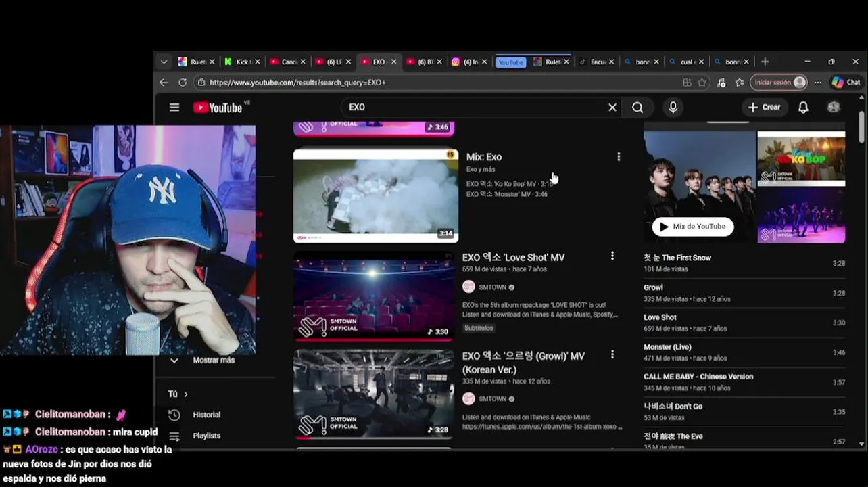Click the YouTube page vertical scrollbar
Viewport: 868px width, 487px height.
861,126
